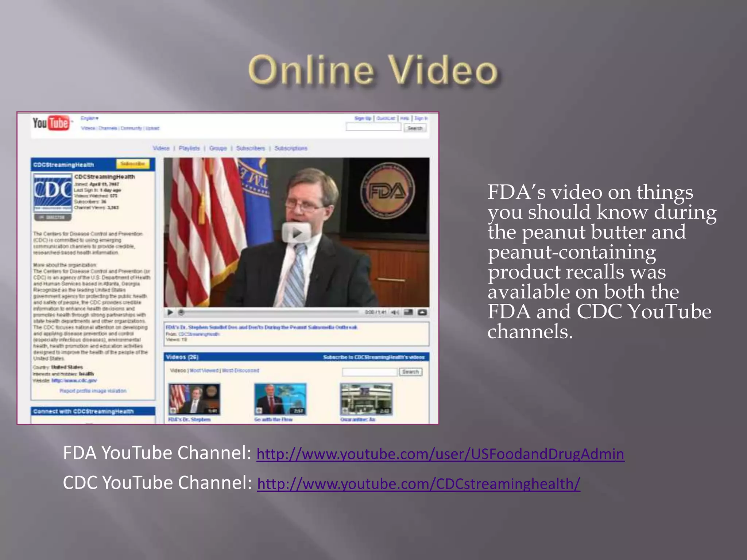747x560 pixels.
Task: Select the Most Viewed filter
Action: (204, 370)
